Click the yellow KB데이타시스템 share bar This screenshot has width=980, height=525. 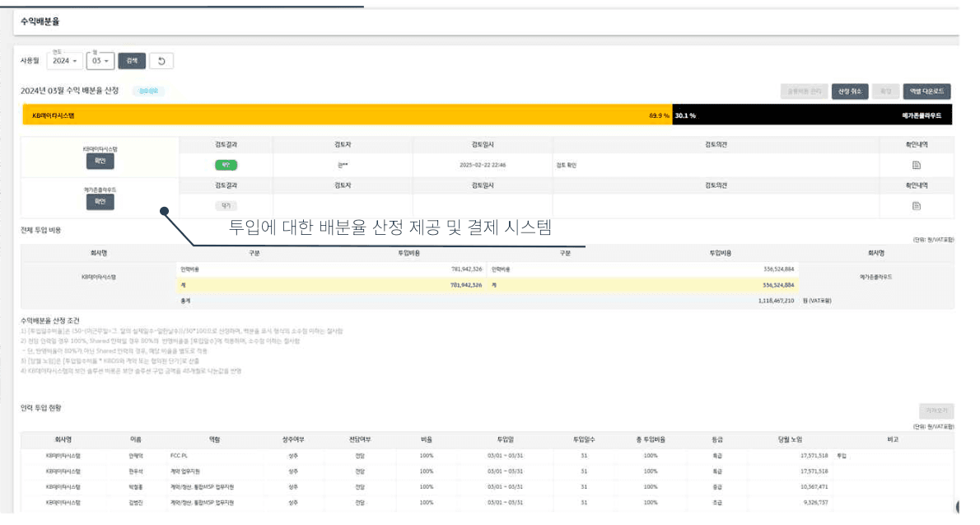point(346,115)
